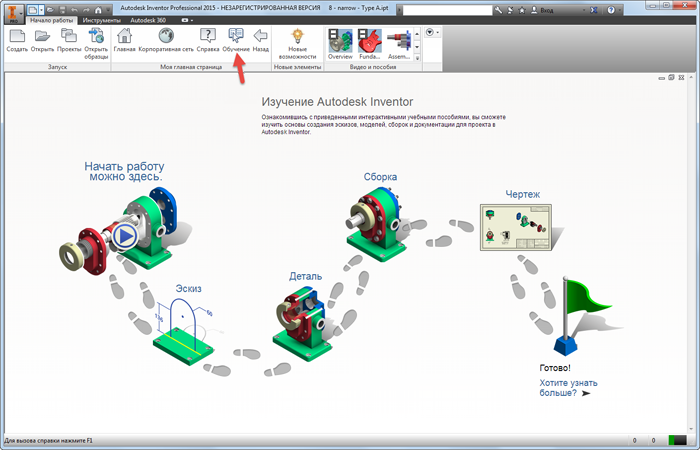Click the Эскиз sketch plate illustration

(184, 333)
